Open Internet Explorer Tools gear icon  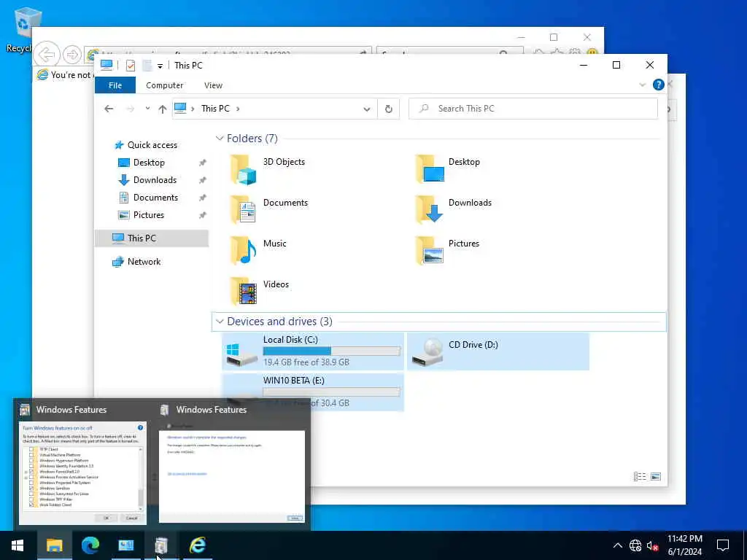point(575,51)
